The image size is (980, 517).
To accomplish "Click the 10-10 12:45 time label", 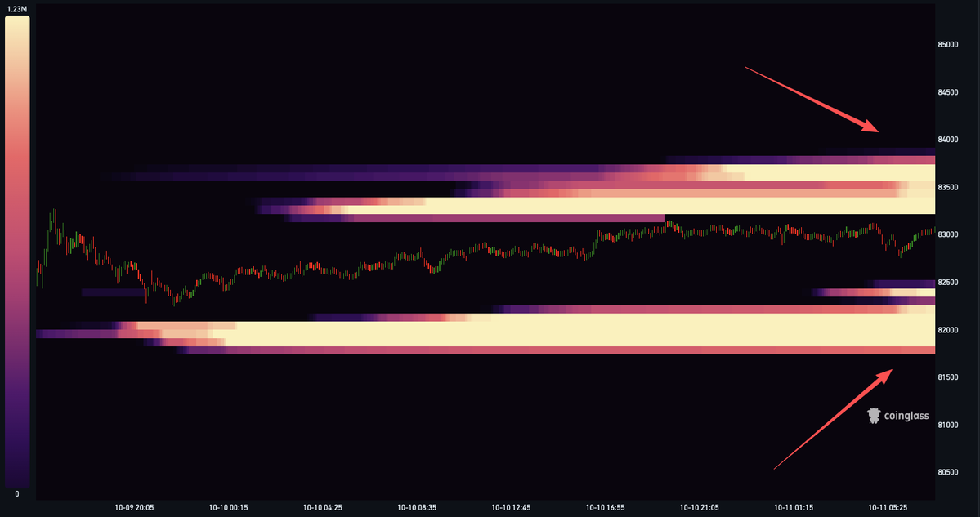I will click(x=511, y=508).
